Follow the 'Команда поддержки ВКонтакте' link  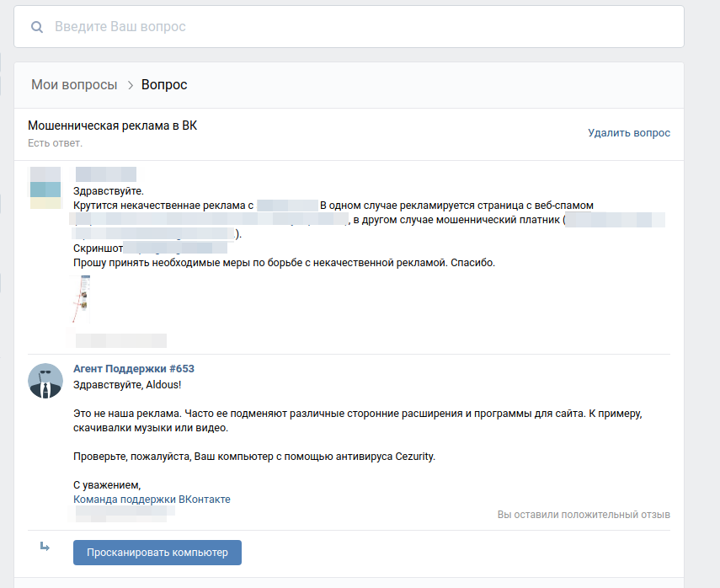[152, 500]
